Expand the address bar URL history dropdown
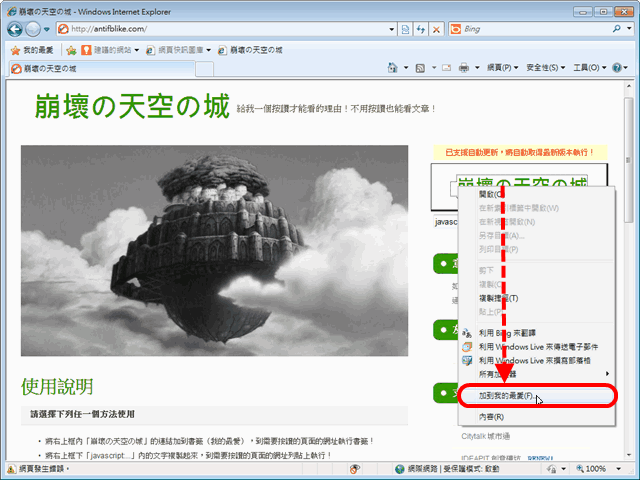Viewport: 640px width, 480px height. pos(391,29)
